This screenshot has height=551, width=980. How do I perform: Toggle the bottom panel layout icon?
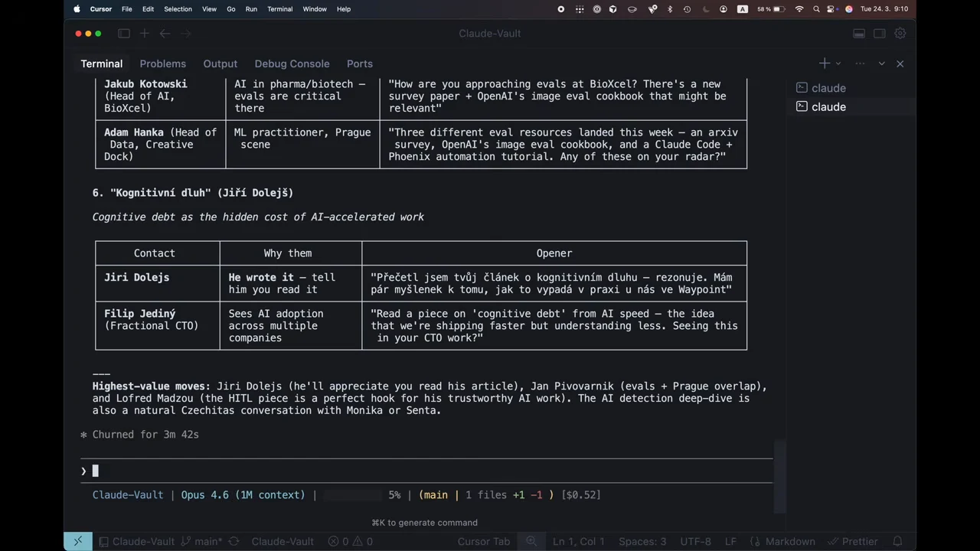click(x=859, y=34)
